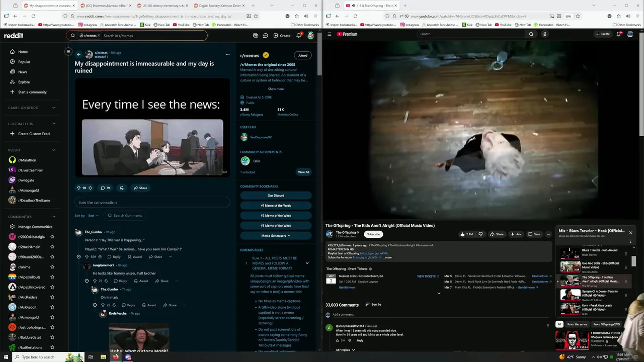
Task: Expand Meme Generators dropdown
Action: (276, 236)
